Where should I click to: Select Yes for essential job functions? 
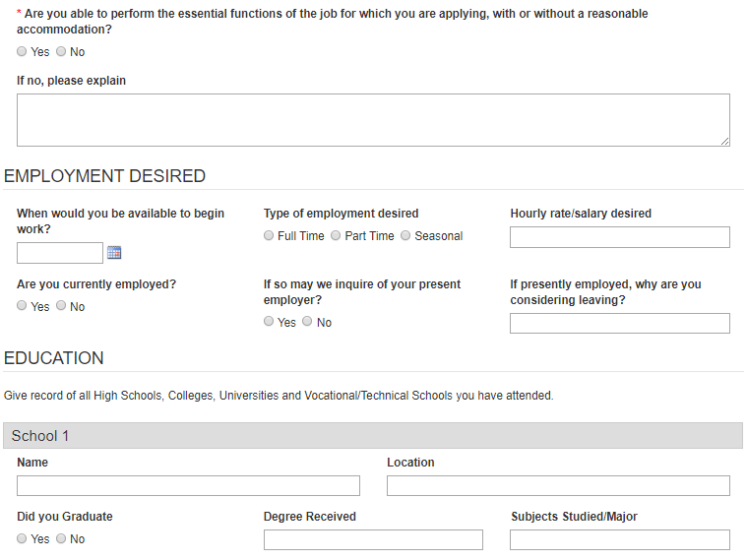[23, 51]
